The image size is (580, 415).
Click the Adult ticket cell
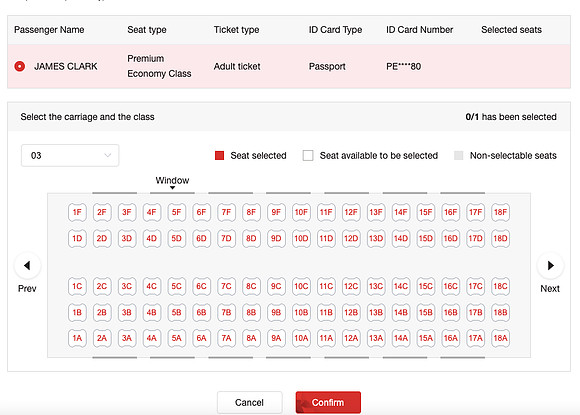tap(237, 66)
